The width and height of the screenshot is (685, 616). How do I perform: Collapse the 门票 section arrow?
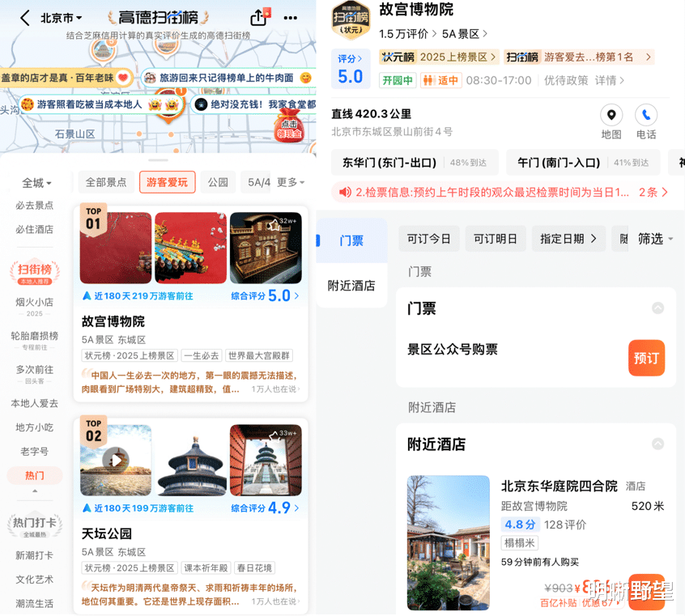tap(658, 308)
